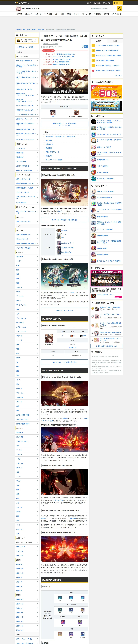Open シリアルコード in the navigation bar
Image resolution: width=138 pixels, height=644 pixels.
coord(117,14)
